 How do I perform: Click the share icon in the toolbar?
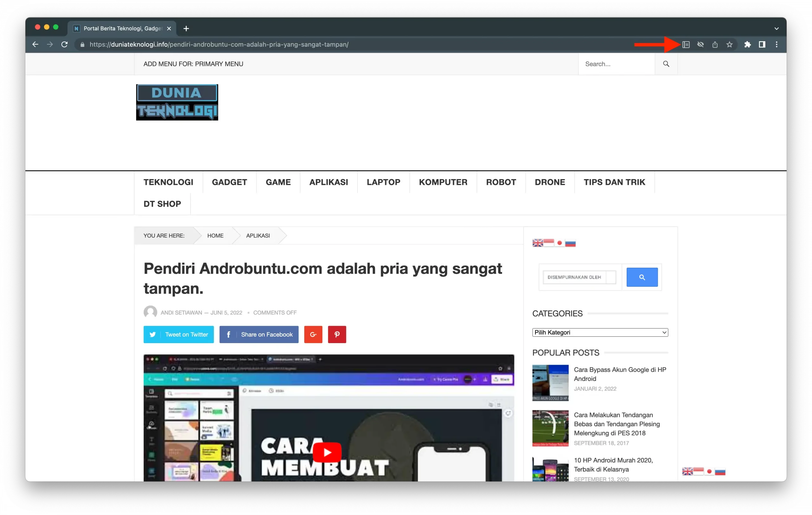click(715, 44)
